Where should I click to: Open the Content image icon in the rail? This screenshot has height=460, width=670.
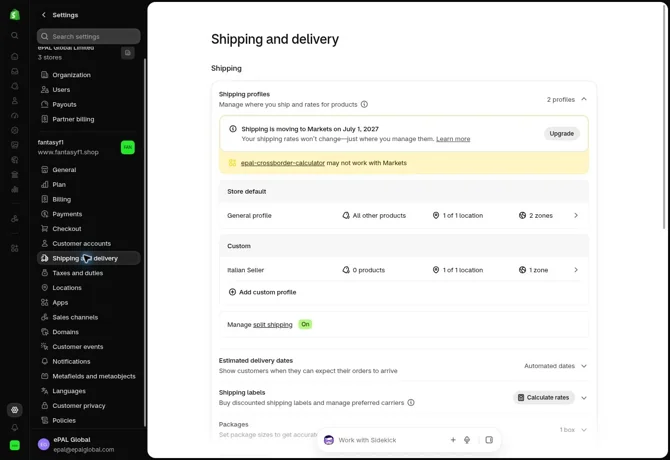(15, 145)
